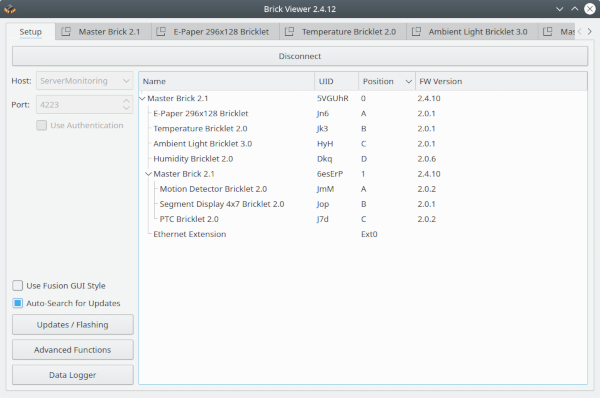This screenshot has width=600, height=398.
Task: Open the Data Logger
Action: (x=73, y=375)
